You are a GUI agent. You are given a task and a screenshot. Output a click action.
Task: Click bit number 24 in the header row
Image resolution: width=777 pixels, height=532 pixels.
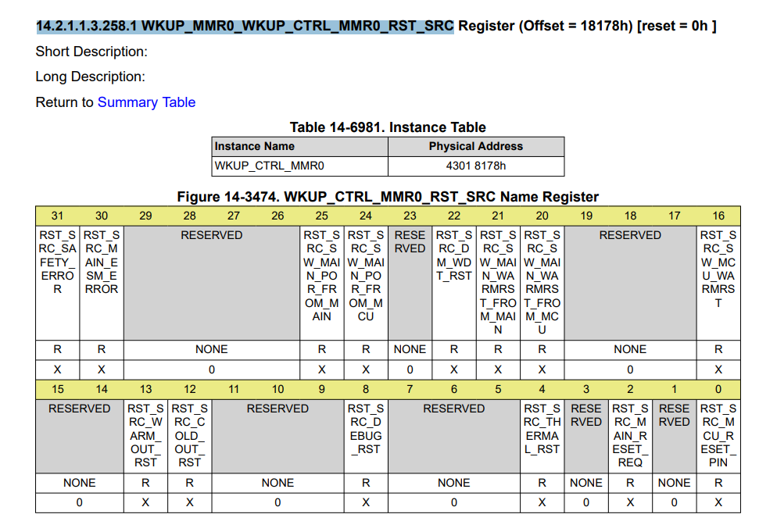(366, 216)
